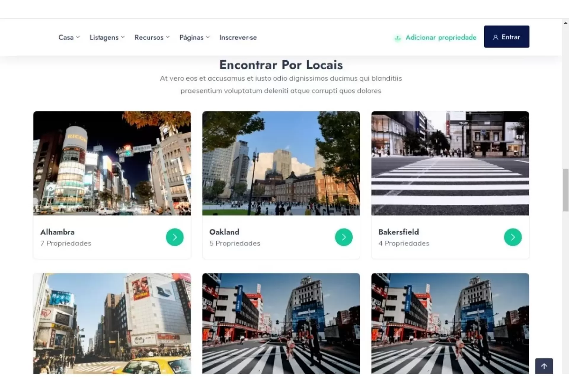Click the scrollbar up arrow
Image resolution: width=569 pixels, height=392 pixels.
(x=565, y=23)
